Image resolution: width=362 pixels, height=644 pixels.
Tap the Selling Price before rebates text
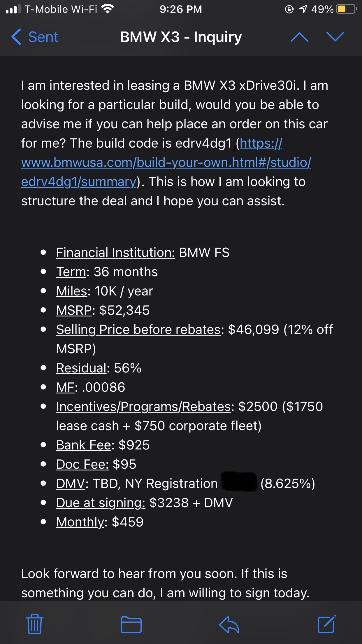coord(138,330)
